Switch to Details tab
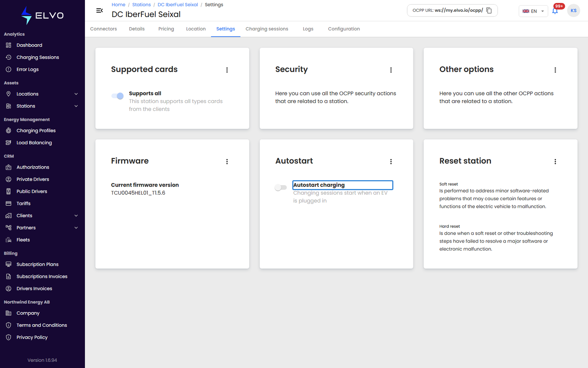The image size is (588, 368). click(137, 29)
